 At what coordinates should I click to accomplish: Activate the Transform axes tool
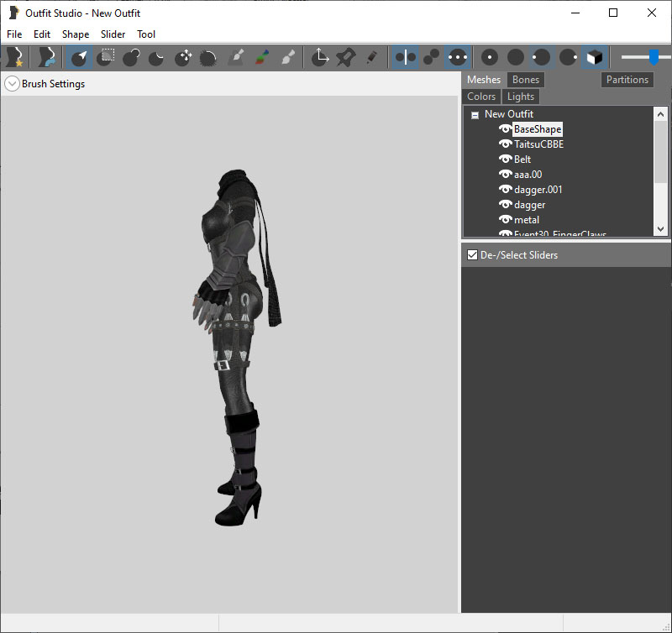tap(320, 57)
